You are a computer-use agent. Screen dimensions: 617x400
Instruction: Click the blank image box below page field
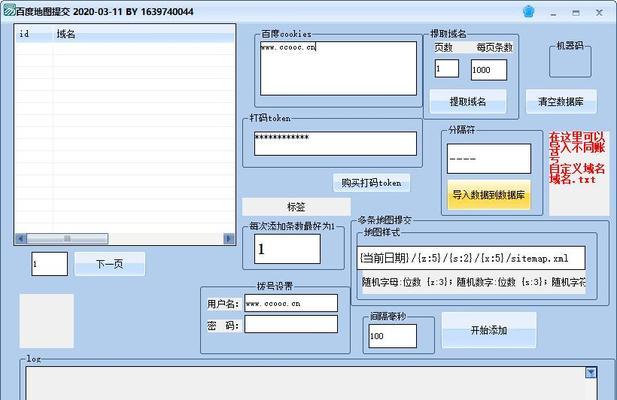(x=46, y=321)
